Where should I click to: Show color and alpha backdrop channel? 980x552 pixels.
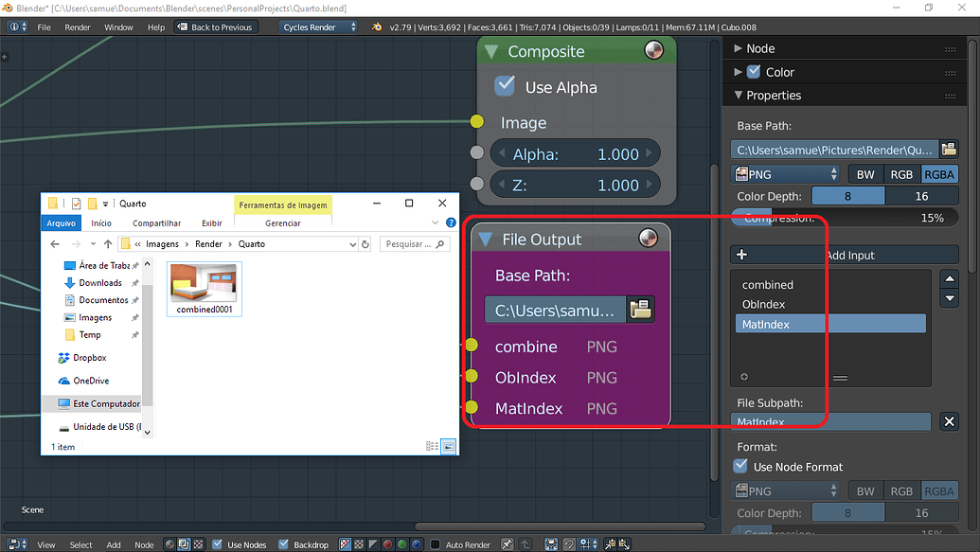pyautogui.click(x=345, y=544)
